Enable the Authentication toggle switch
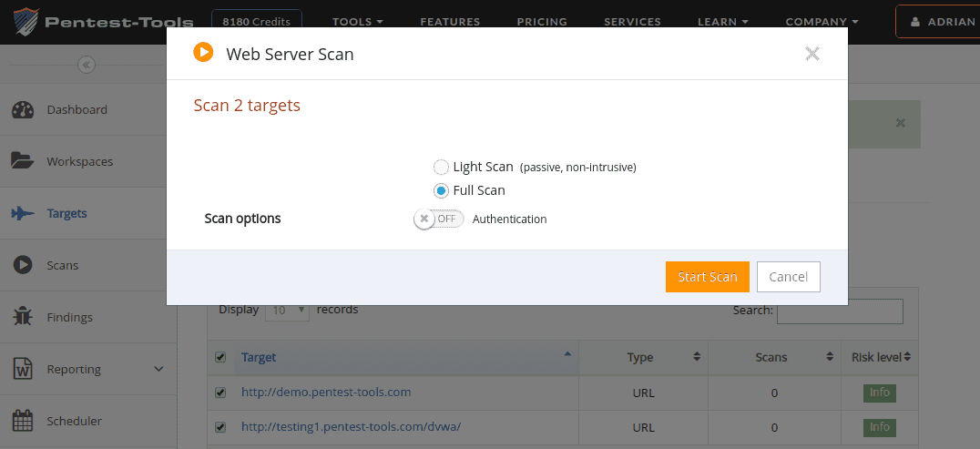 (438, 219)
